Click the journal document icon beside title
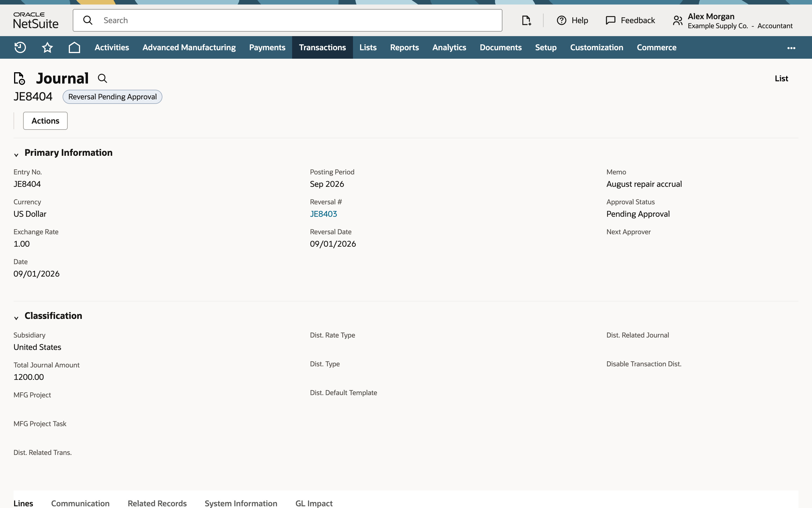The height and width of the screenshot is (508, 812). (19, 78)
